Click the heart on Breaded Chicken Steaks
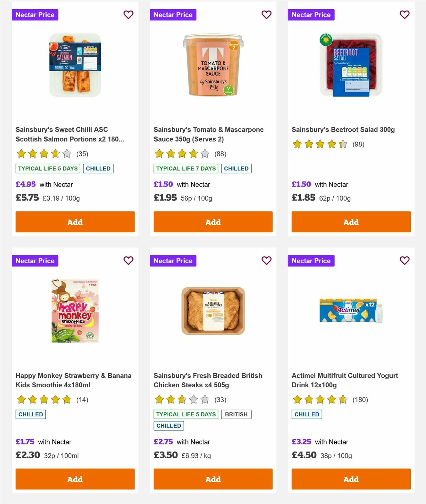426x504 pixels. point(266,260)
